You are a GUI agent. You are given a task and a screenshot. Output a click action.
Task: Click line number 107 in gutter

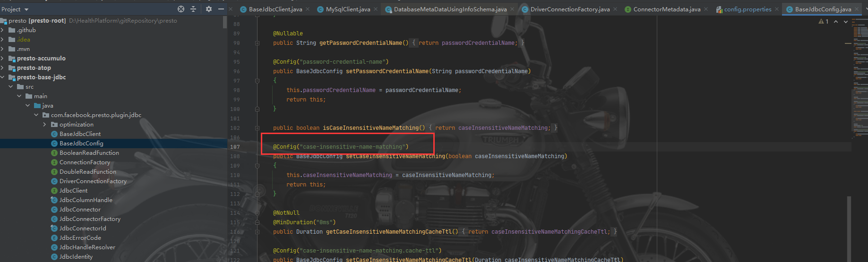235,147
